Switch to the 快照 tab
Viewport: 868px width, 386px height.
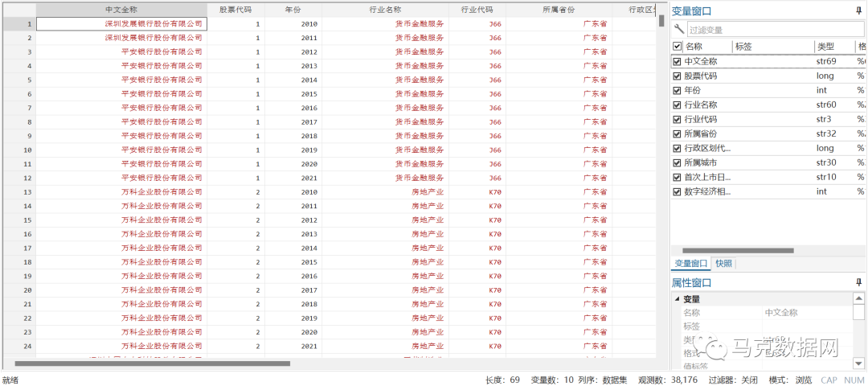click(x=723, y=264)
